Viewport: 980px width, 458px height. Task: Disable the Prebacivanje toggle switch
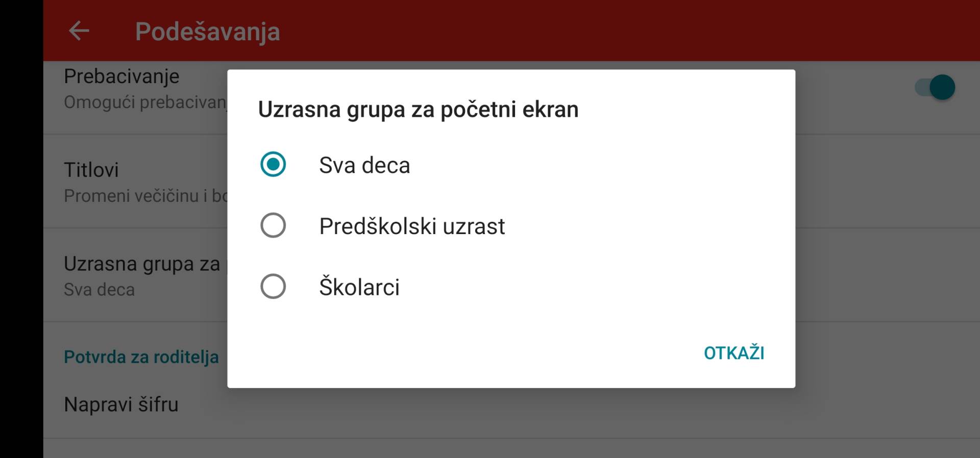935,87
